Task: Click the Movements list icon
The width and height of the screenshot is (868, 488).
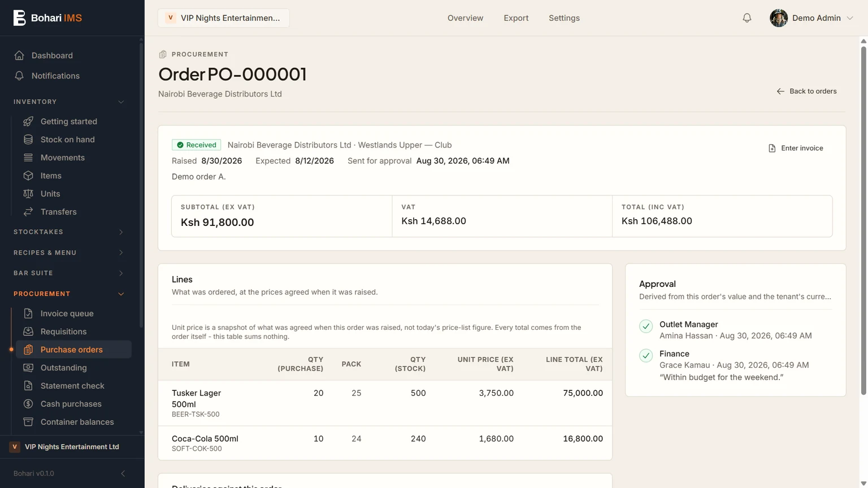Action: pyautogui.click(x=28, y=158)
